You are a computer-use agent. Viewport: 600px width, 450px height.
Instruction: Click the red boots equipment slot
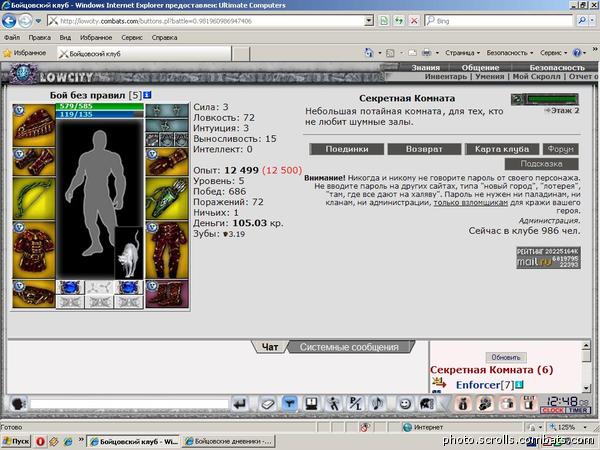(167, 294)
